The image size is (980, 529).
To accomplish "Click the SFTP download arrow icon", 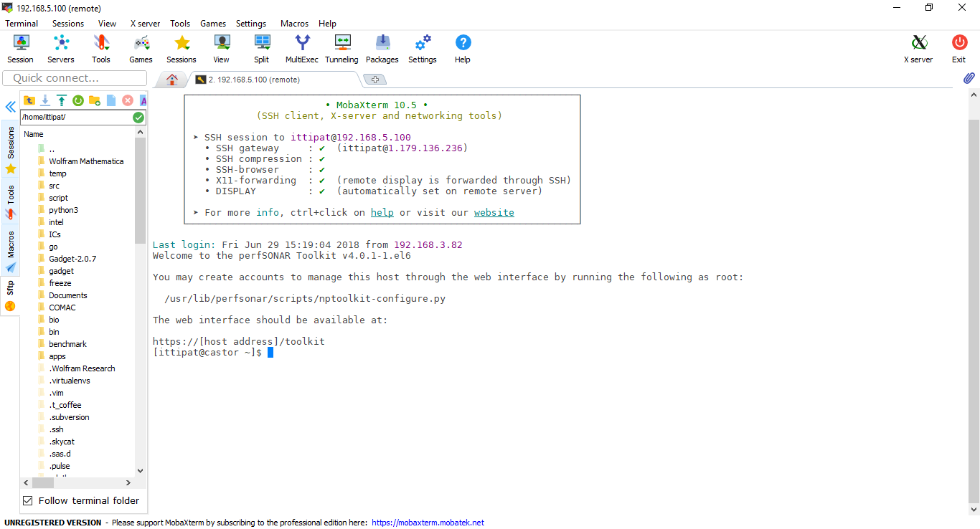I will point(45,100).
